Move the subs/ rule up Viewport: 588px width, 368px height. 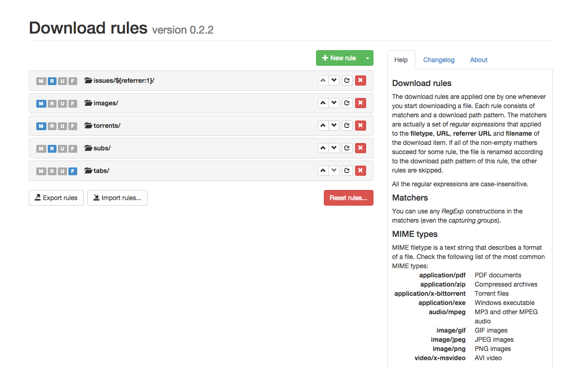[323, 148]
